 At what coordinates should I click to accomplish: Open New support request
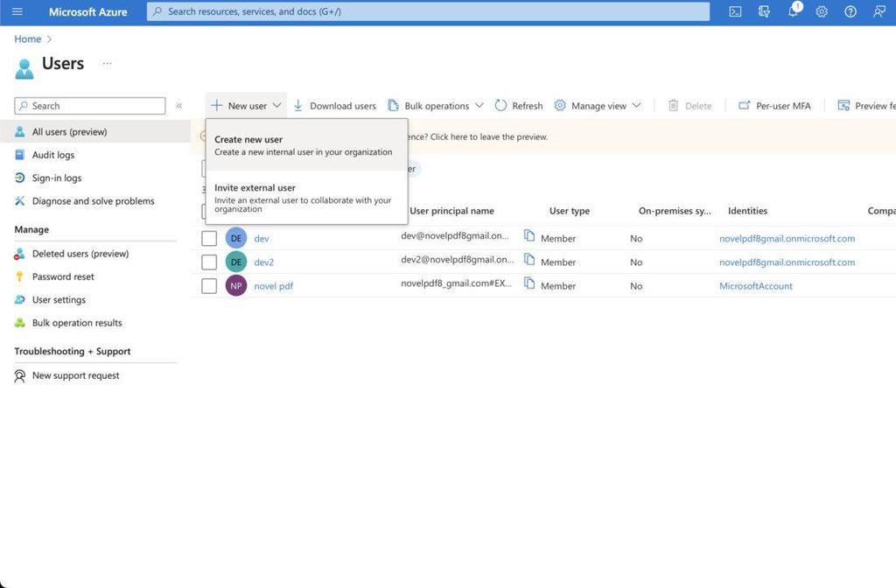[75, 375]
